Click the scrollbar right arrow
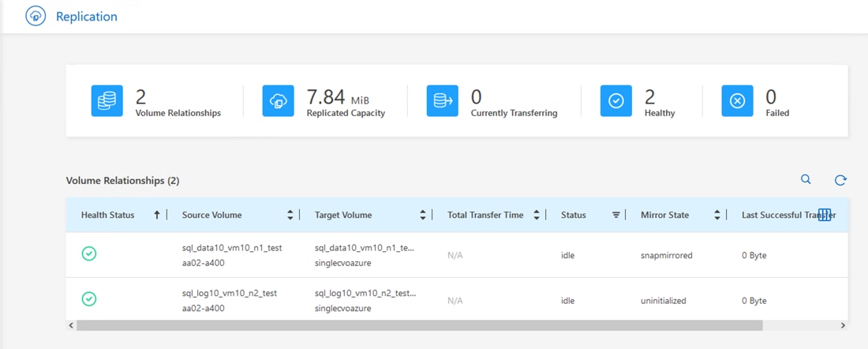Viewport: 868px width, 349px height. click(x=843, y=326)
